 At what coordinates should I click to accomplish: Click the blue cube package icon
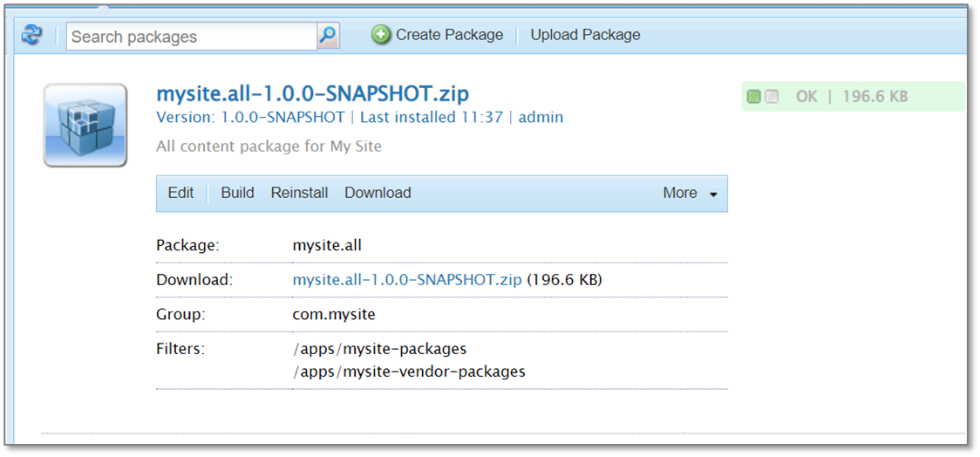tap(85, 125)
